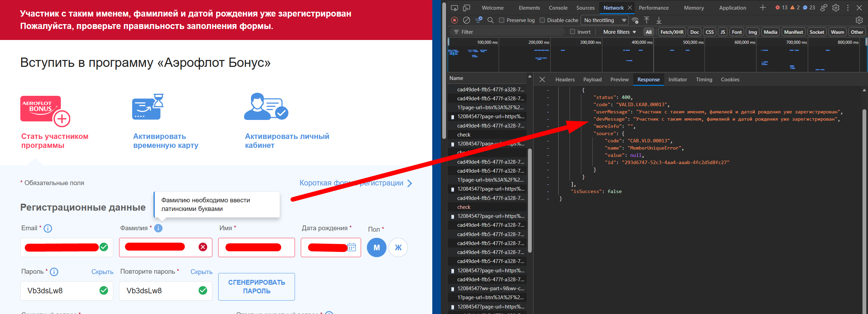The width and height of the screenshot is (868, 314).
Task: Close the Network tab with its X
Action: pos(629,8)
